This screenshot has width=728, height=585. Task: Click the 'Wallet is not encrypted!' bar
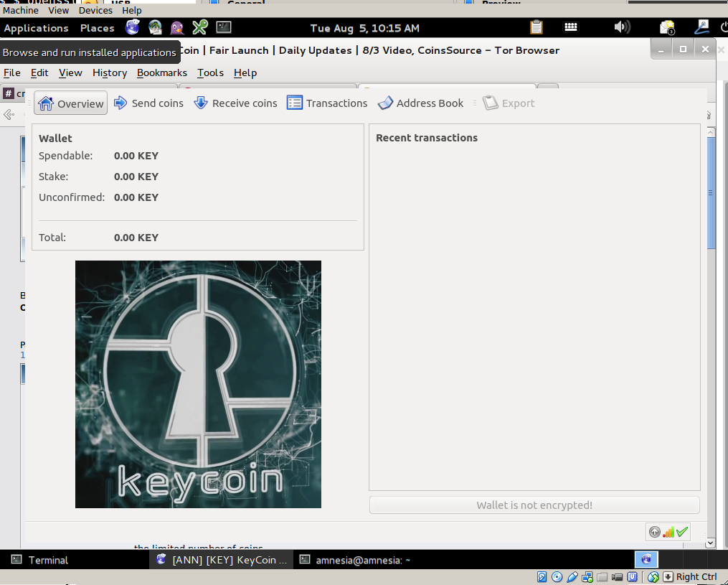(x=534, y=505)
